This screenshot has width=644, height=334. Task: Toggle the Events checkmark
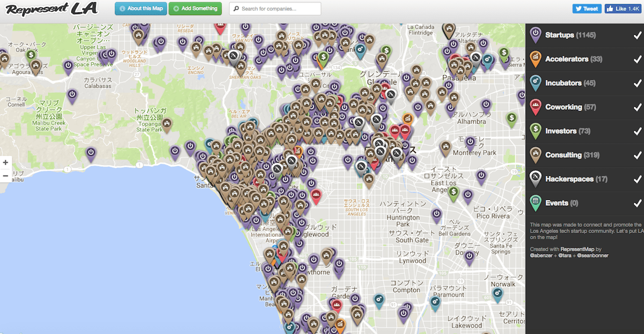pyautogui.click(x=638, y=203)
